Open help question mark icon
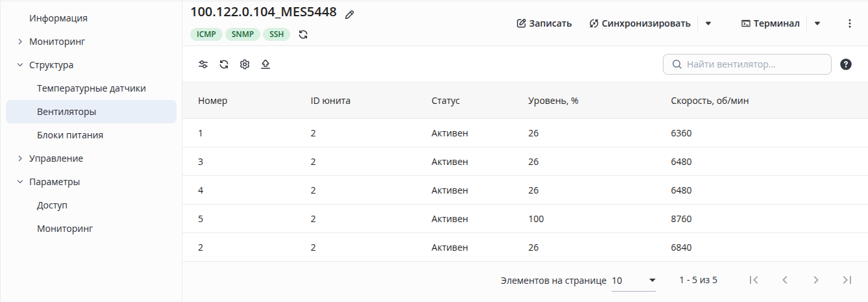This screenshot has height=302, width=868. (x=846, y=64)
